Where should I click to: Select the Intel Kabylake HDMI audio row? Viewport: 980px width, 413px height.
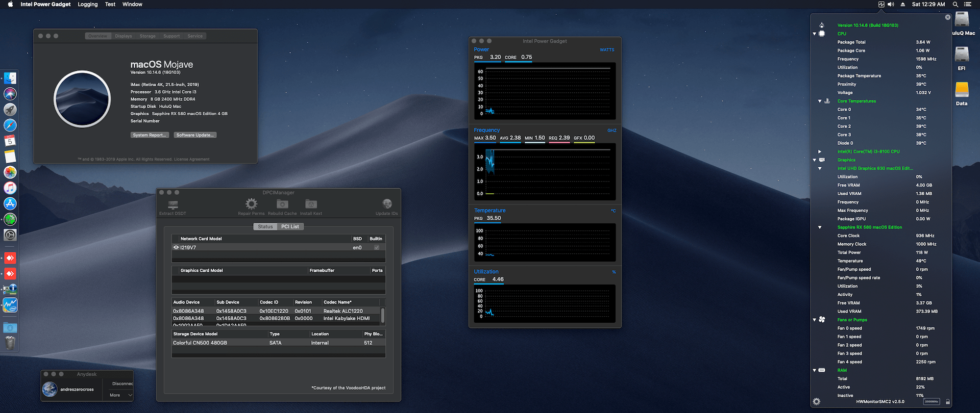point(276,318)
